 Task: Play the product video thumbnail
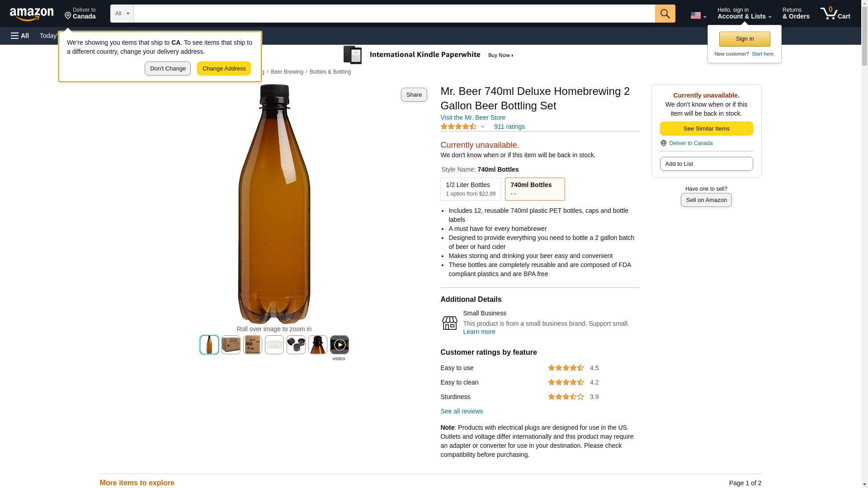339,345
